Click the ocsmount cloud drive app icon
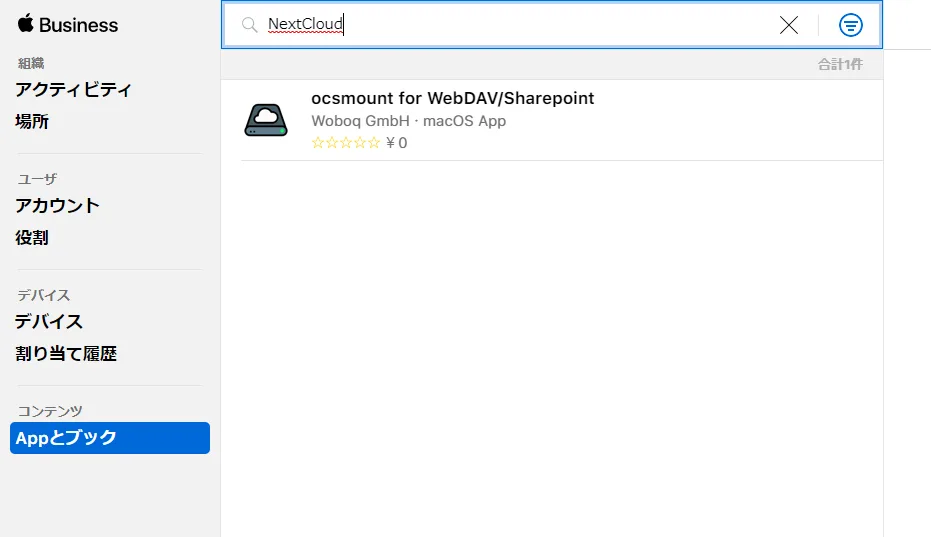931x537 pixels. pyautogui.click(x=266, y=120)
